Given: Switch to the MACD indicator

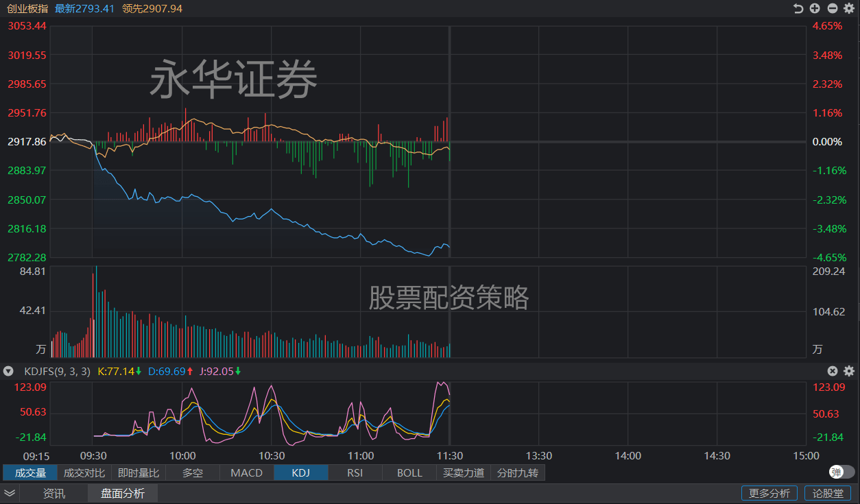Looking at the screenshot, I should (x=246, y=472).
